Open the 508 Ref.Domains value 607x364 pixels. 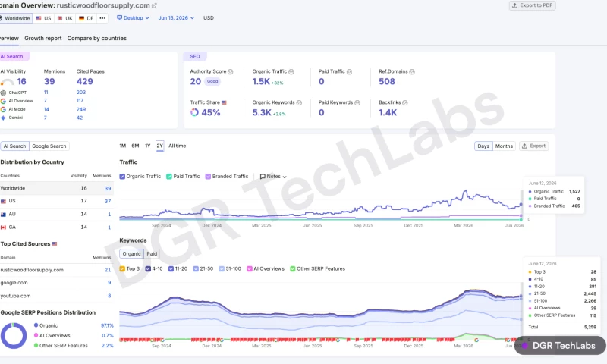(387, 81)
